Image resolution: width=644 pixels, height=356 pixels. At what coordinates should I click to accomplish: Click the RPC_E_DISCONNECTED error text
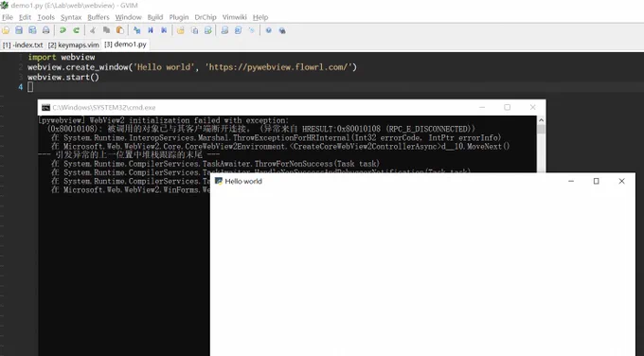pyautogui.click(x=427, y=129)
